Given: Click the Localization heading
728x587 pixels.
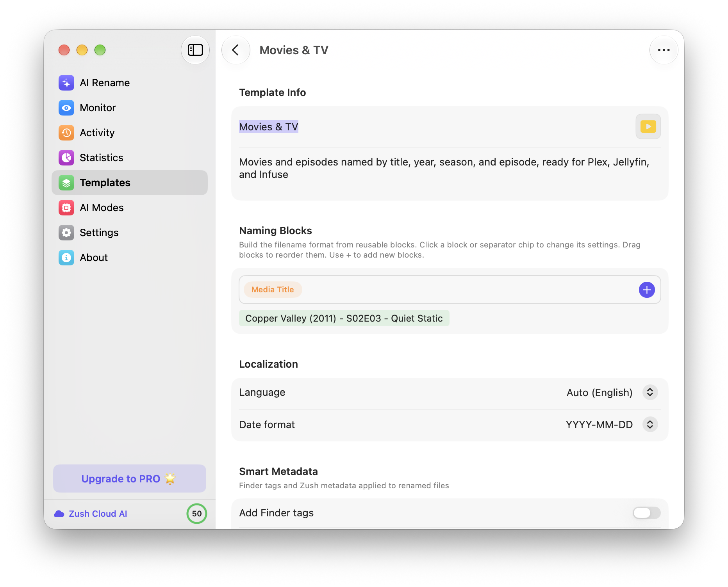Looking at the screenshot, I should 268,364.
